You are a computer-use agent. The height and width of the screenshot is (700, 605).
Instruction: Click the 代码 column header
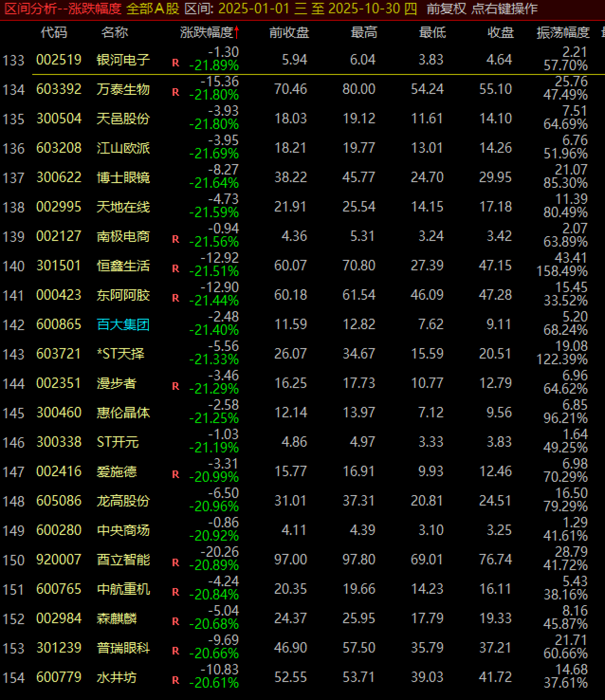pyautogui.click(x=54, y=32)
